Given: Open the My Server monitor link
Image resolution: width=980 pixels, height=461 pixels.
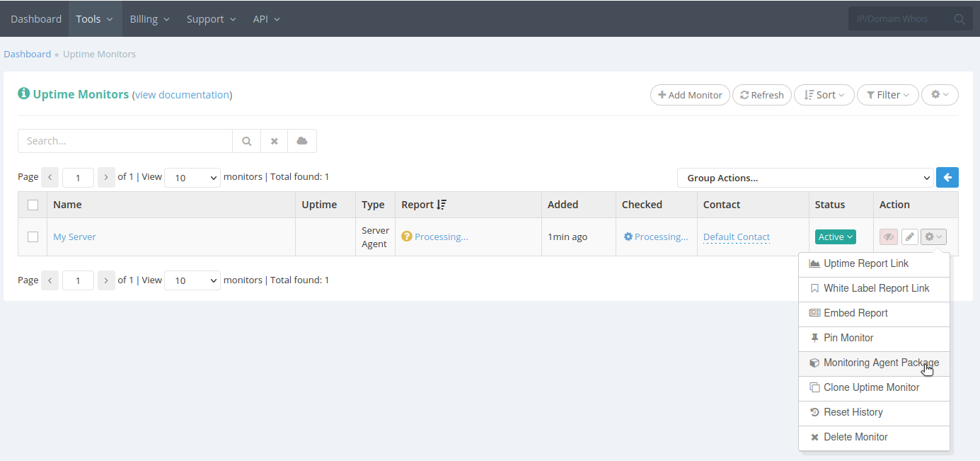Looking at the screenshot, I should [x=74, y=237].
